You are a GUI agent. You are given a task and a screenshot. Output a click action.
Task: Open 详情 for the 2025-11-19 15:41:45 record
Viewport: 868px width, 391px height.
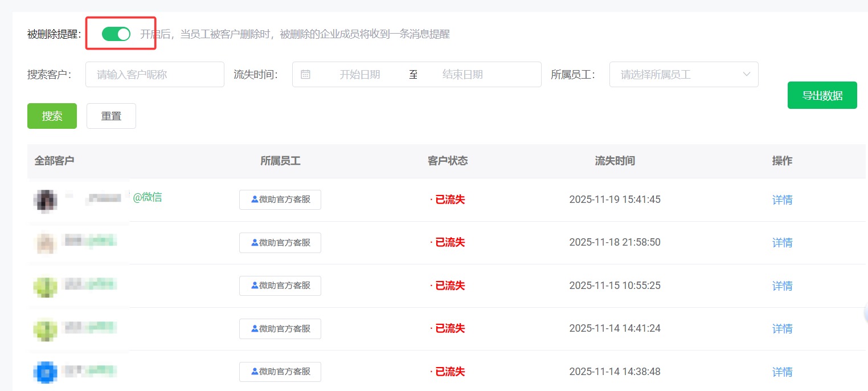point(782,200)
